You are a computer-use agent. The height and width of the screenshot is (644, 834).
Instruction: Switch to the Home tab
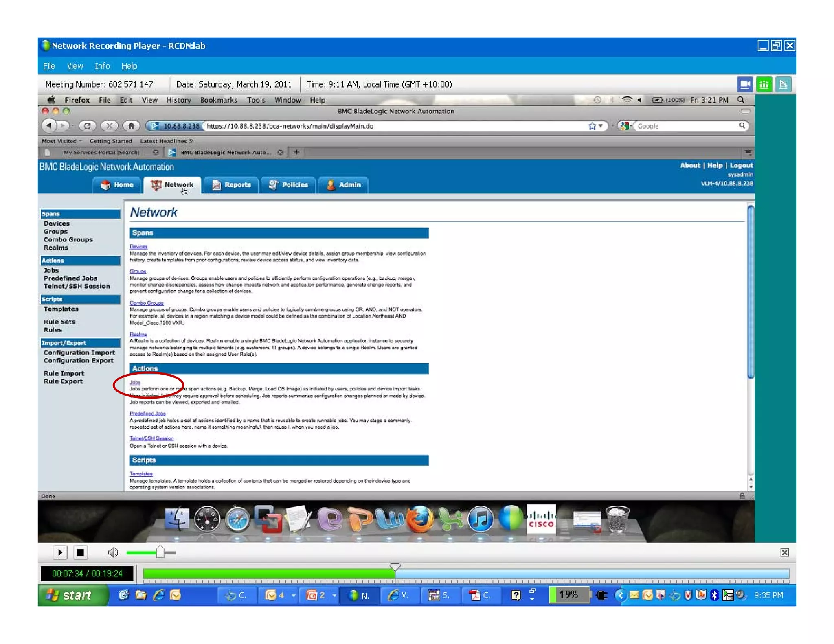(117, 185)
